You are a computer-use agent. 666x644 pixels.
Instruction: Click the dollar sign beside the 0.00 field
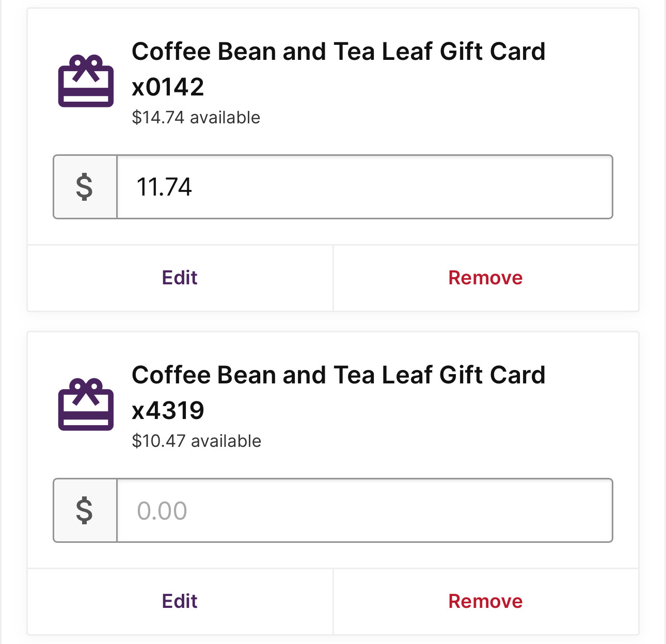[85, 510]
